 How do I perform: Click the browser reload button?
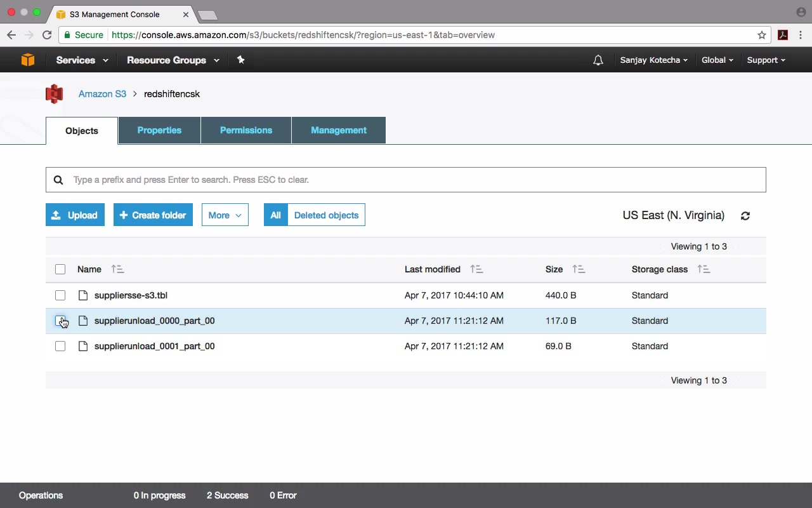tap(47, 35)
